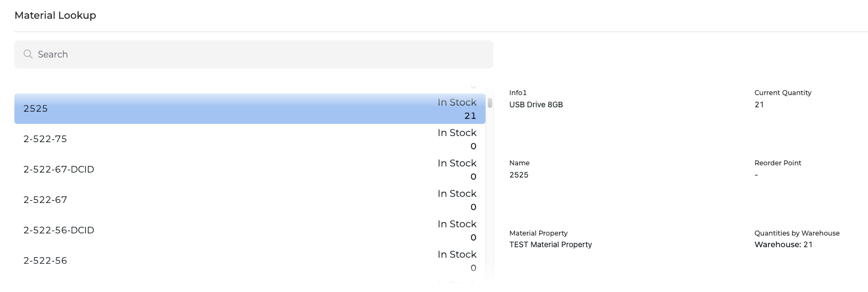Viewport: 868px width, 292px height.
Task: Focus the Search input field
Action: 254,54
